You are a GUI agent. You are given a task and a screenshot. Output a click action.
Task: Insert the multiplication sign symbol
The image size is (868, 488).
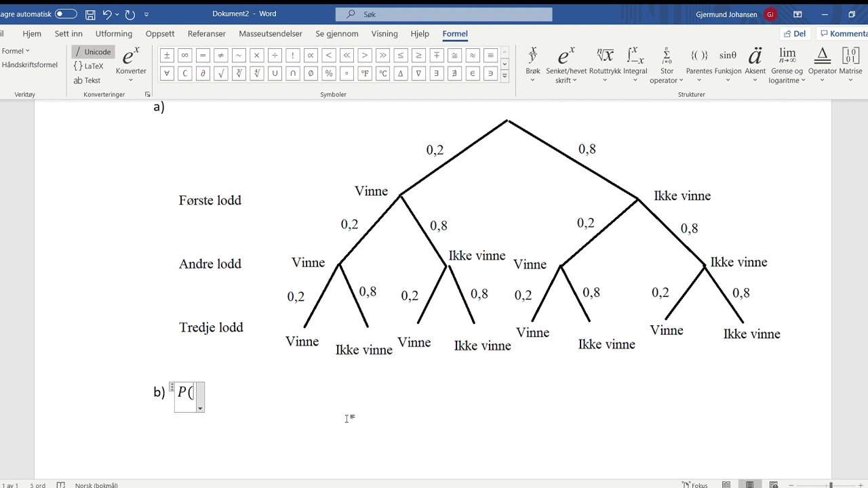(x=257, y=56)
